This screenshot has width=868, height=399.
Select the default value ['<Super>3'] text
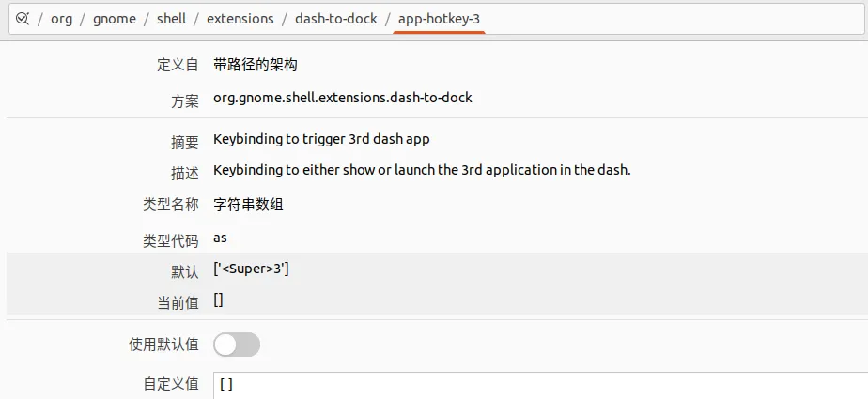251,269
